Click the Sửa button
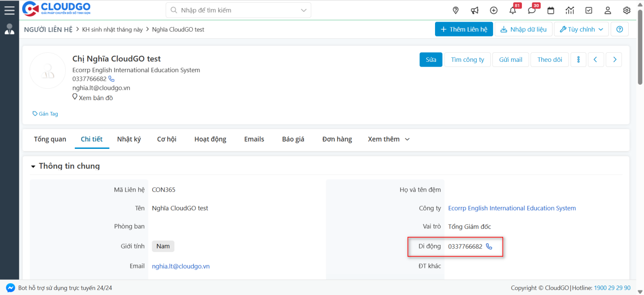This screenshot has height=295, width=644. (431, 59)
